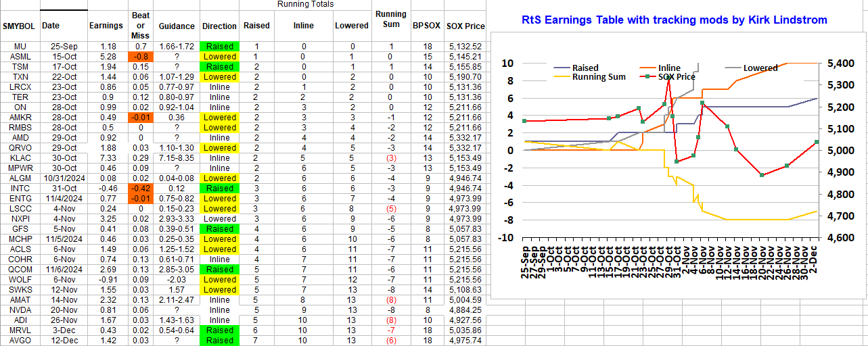Select the 7.33 earnings cell for KLAC
The image size is (868, 346).
106,158
